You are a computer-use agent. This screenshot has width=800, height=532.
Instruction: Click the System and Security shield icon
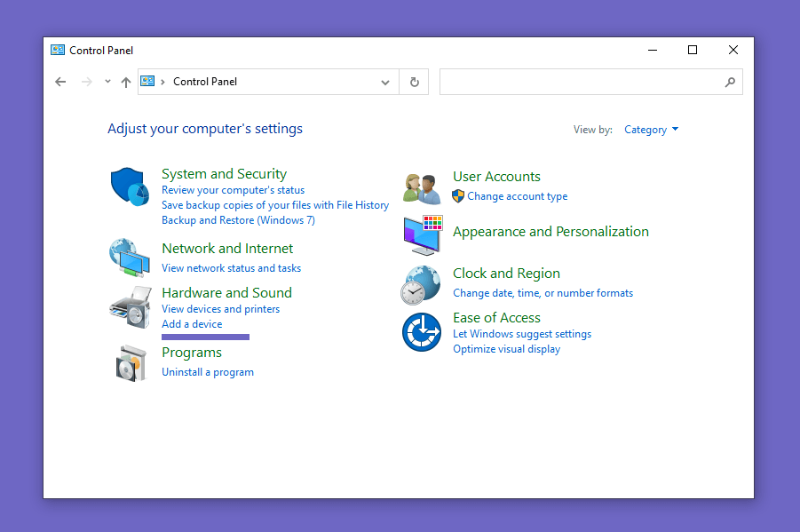point(130,187)
